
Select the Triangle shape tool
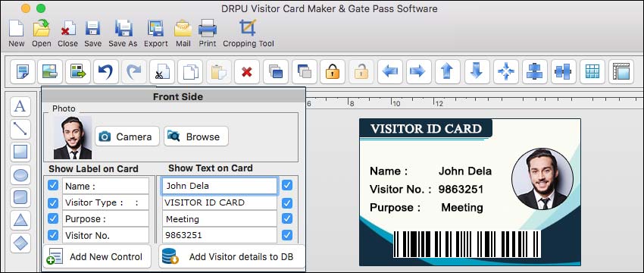click(x=20, y=221)
